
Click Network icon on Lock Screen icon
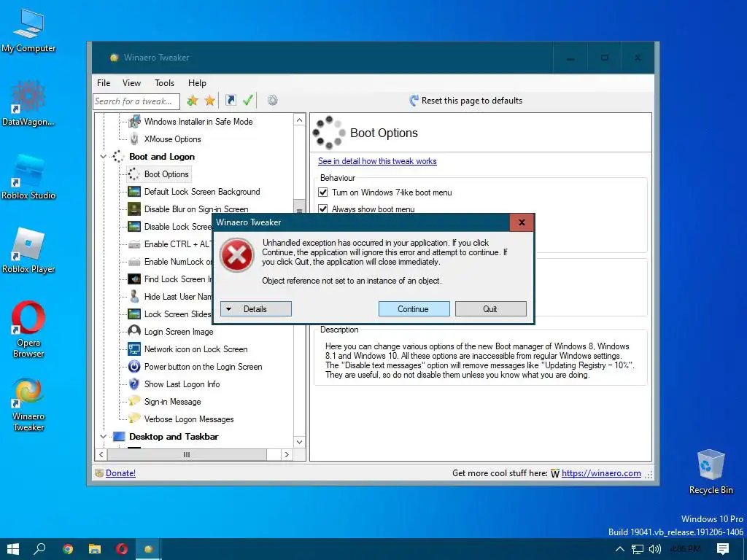point(134,349)
